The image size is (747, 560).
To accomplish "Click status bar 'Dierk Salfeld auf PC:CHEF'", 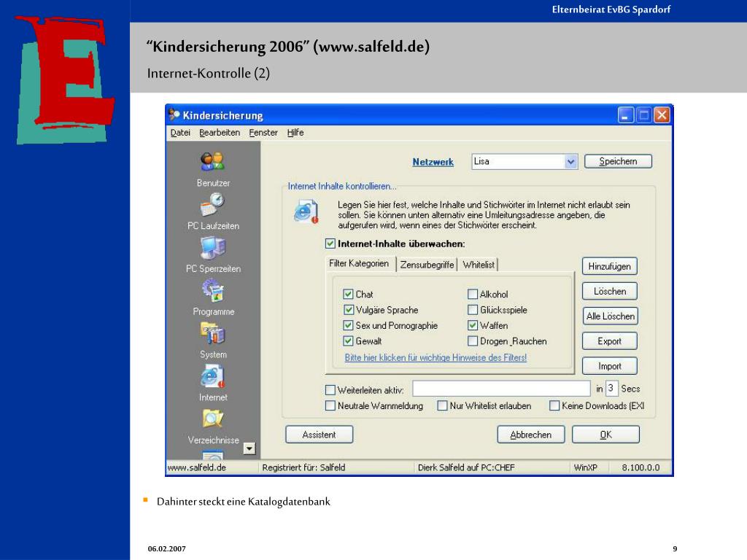I will click(466, 467).
